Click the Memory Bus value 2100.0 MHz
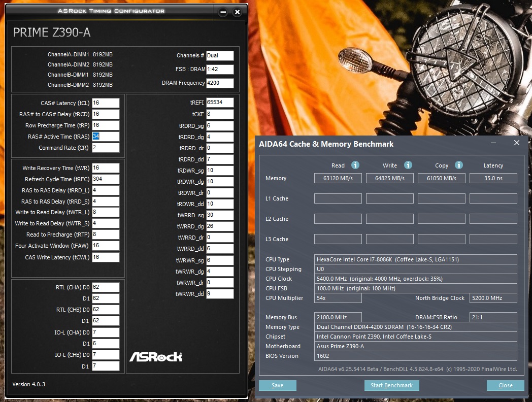The image size is (532, 402). tap(338, 318)
